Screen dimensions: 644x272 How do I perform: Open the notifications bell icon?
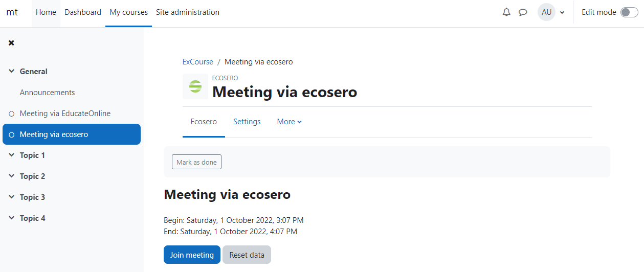point(506,12)
